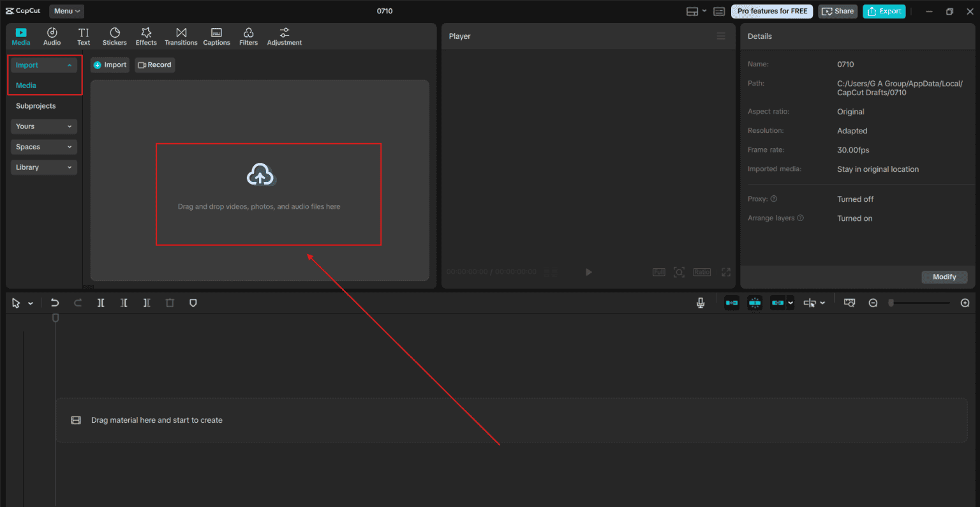The width and height of the screenshot is (980, 507).
Task: Select the Audio panel icon
Action: point(52,35)
